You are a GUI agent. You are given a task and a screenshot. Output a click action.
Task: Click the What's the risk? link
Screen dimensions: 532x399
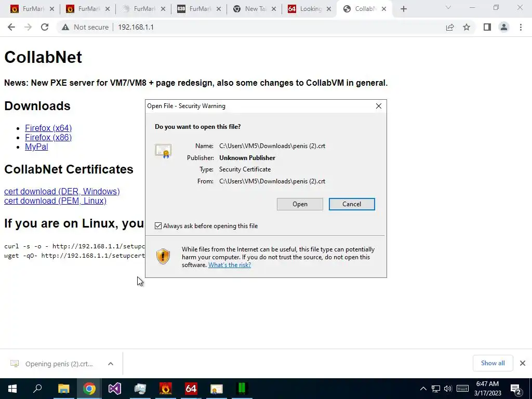point(230,265)
